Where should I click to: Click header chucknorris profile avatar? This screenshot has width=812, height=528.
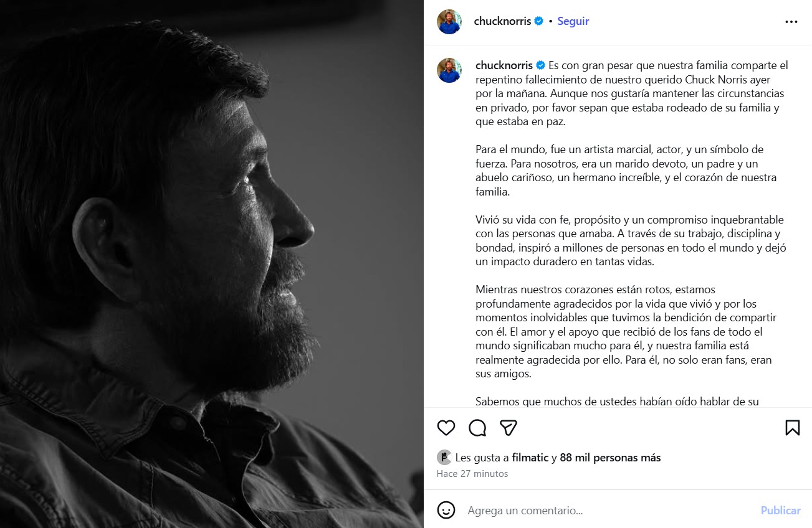[449, 22]
